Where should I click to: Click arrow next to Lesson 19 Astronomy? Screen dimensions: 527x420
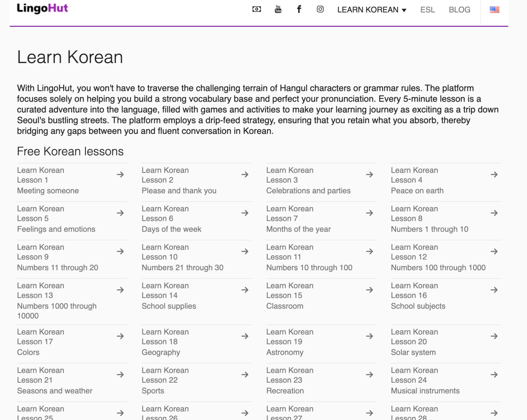(x=369, y=336)
